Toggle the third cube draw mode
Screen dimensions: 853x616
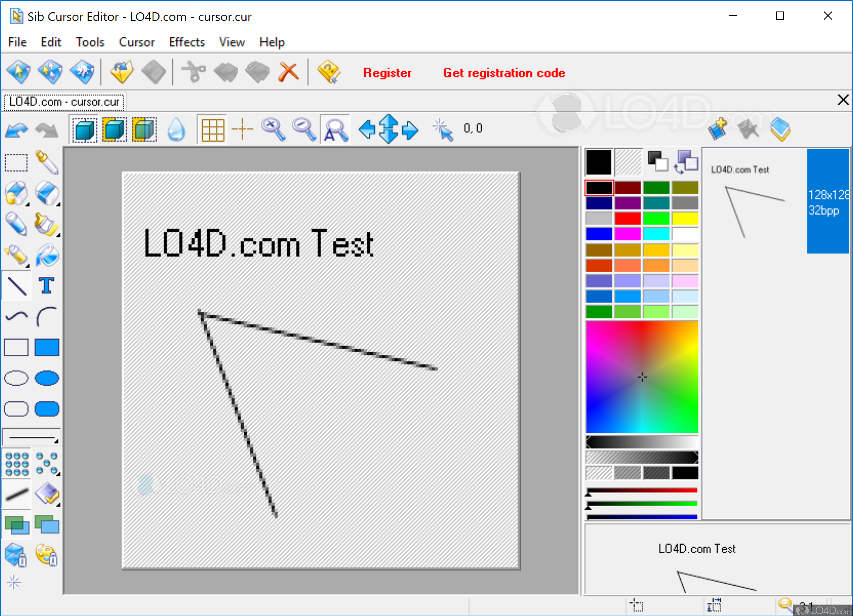pos(144,130)
